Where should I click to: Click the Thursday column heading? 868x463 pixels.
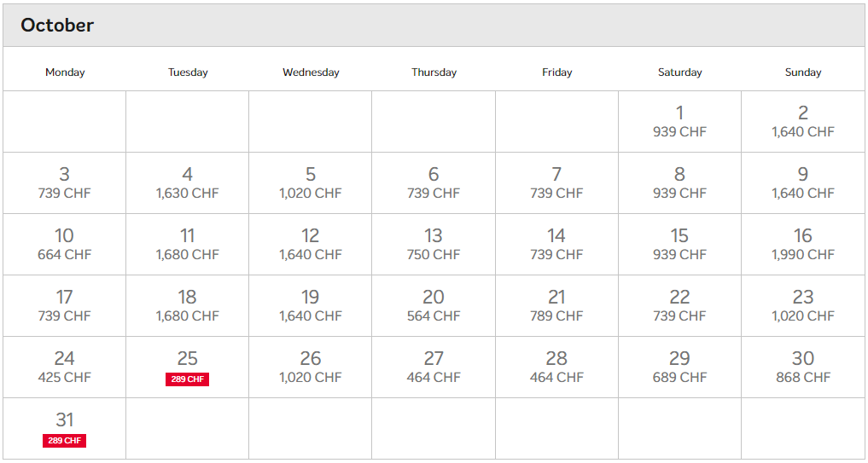(434, 72)
